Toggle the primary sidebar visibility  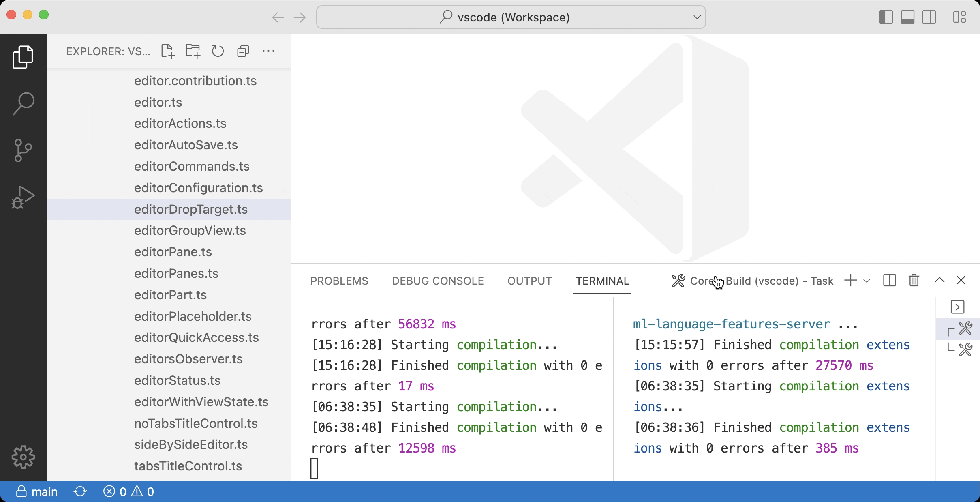(886, 17)
